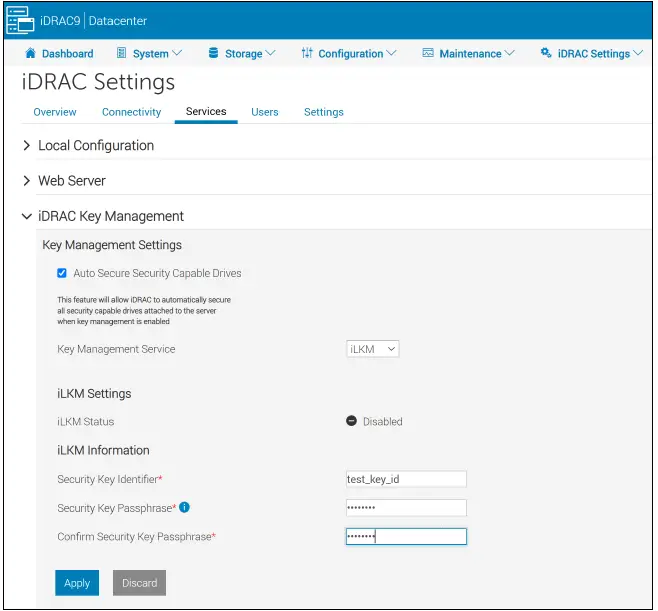Switch to the Connectivity tab
The image size is (658, 611).
coord(131,112)
